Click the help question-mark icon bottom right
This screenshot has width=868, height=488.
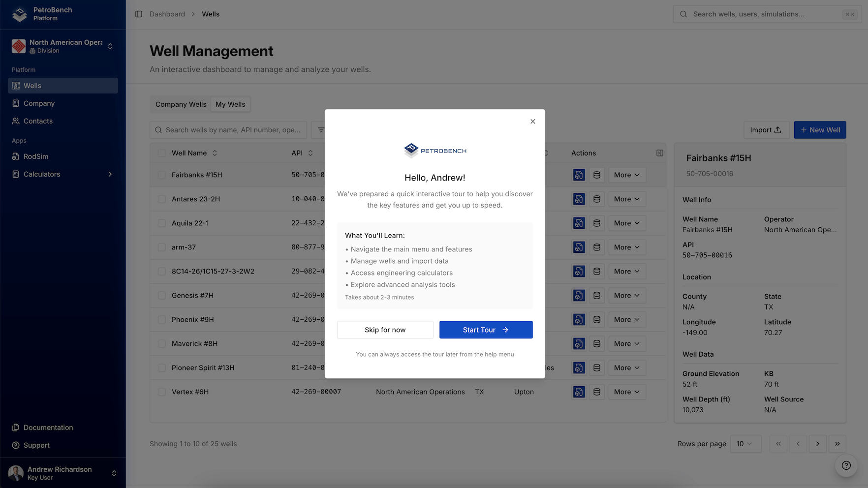tap(846, 465)
